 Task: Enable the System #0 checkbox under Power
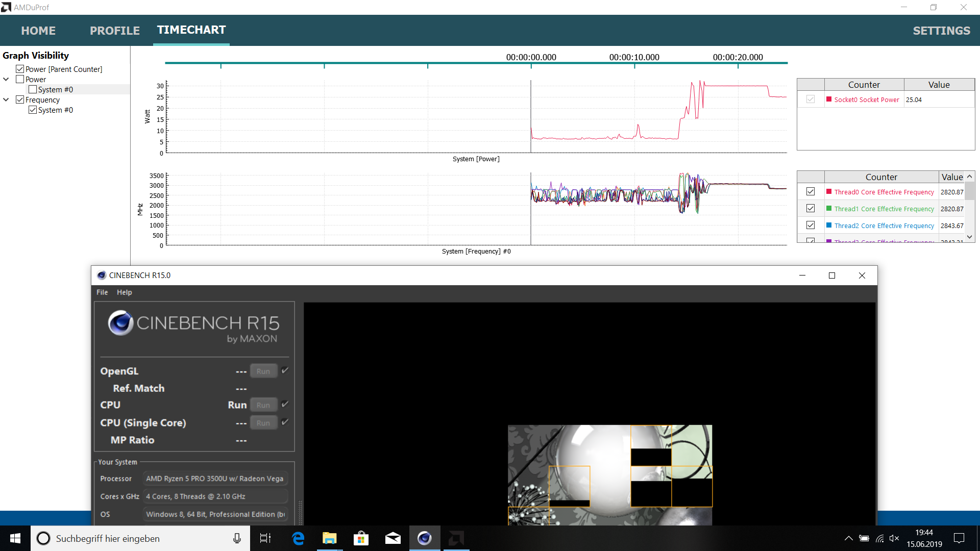coord(33,89)
